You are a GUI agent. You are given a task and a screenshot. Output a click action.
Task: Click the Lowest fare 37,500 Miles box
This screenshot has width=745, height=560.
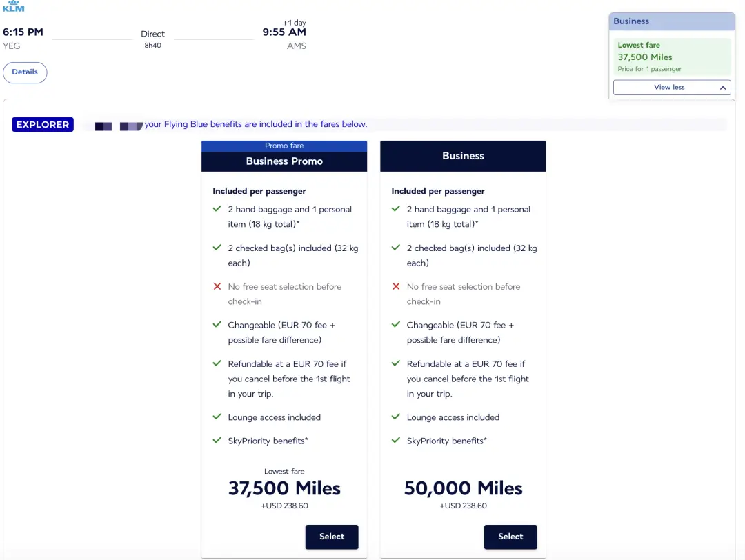(x=672, y=57)
